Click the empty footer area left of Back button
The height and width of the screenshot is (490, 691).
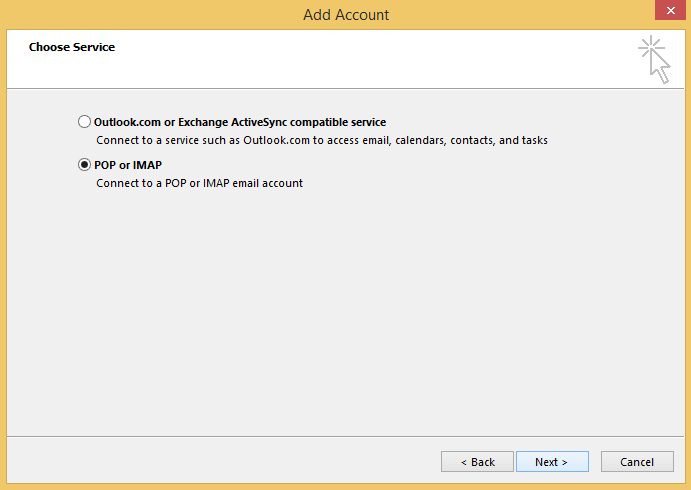pos(220,462)
